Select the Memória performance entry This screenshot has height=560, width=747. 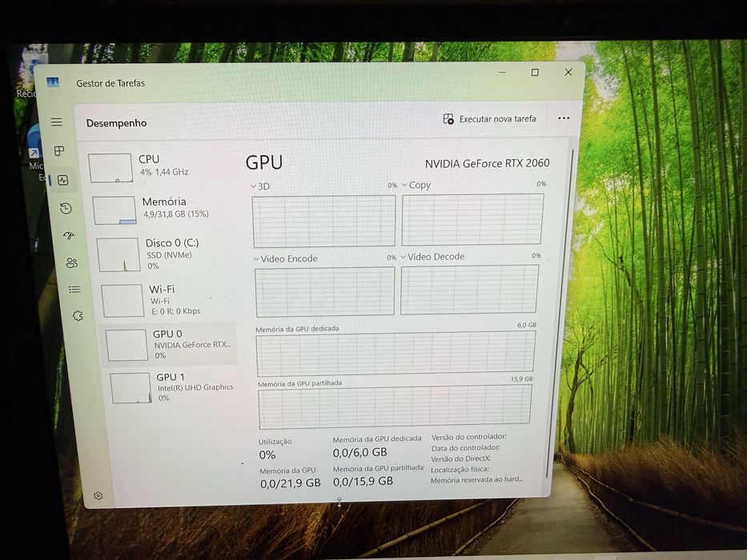(x=162, y=208)
